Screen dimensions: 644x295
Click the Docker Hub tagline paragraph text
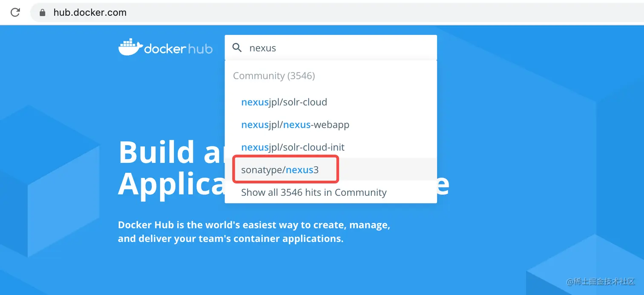click(x=254, y=232)
